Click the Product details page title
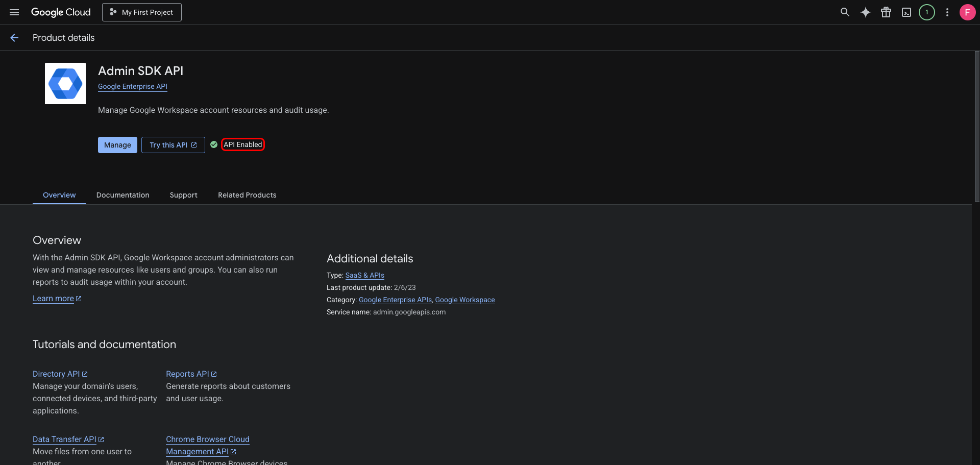The width and height of the screenshot is (980, 465). click(x=64, y=38)
